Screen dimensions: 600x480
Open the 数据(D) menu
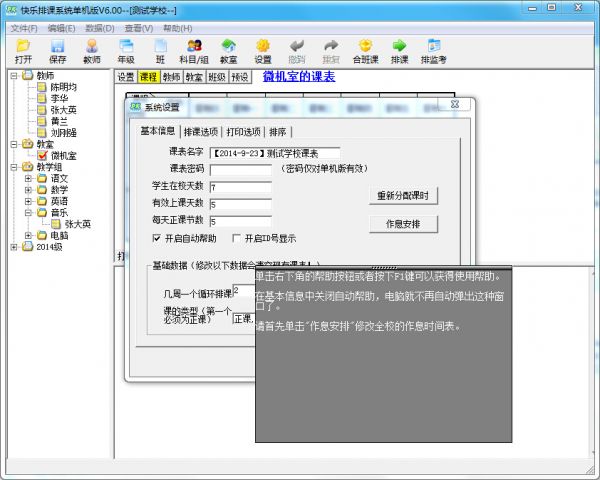click(98, 28)
